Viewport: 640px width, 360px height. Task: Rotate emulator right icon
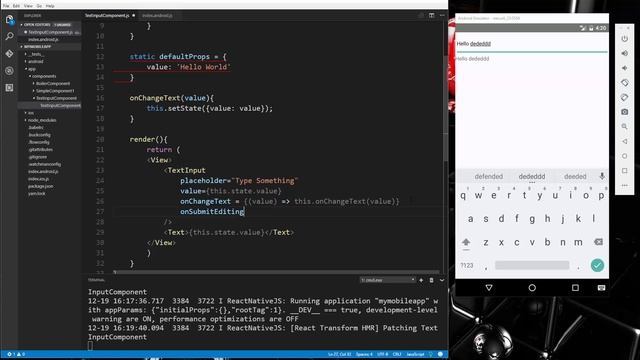(624, 98)
